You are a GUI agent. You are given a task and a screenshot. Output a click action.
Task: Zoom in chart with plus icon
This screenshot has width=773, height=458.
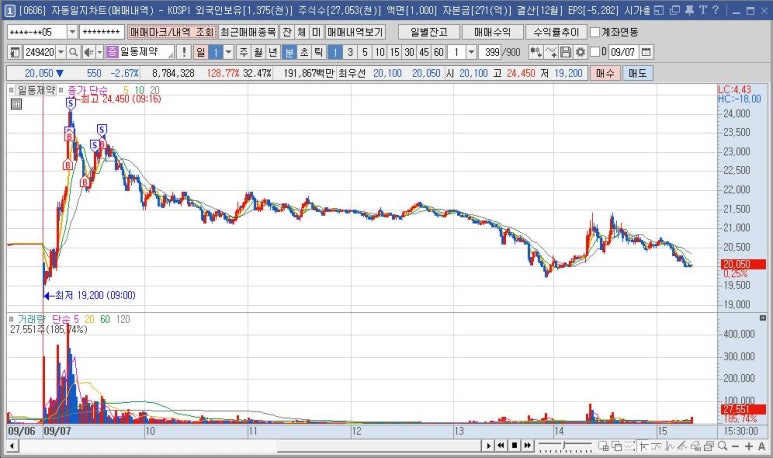[x=748, y=446]
